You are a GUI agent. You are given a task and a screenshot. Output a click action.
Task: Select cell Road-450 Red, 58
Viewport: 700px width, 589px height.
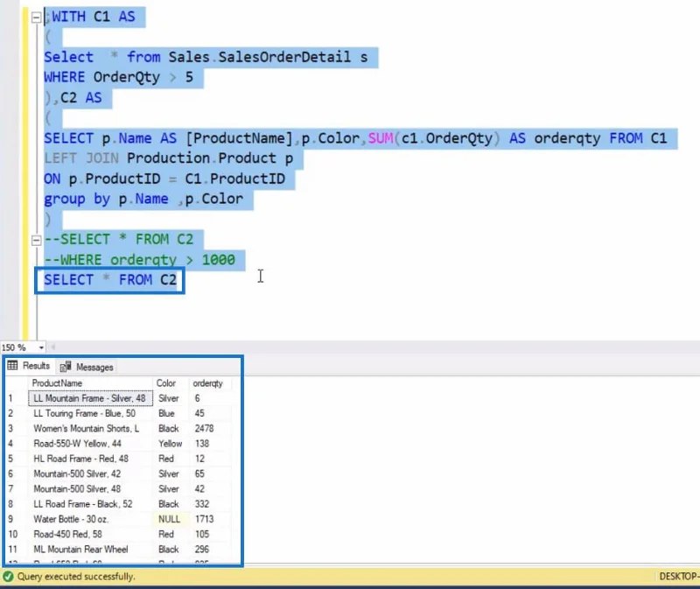click(91, 535)
